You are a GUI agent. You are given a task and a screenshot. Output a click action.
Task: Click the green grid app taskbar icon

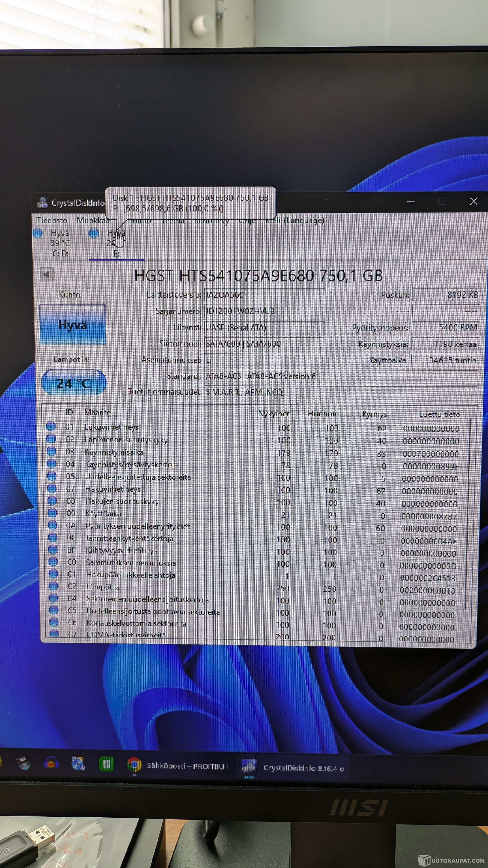(x=106, y=764)
